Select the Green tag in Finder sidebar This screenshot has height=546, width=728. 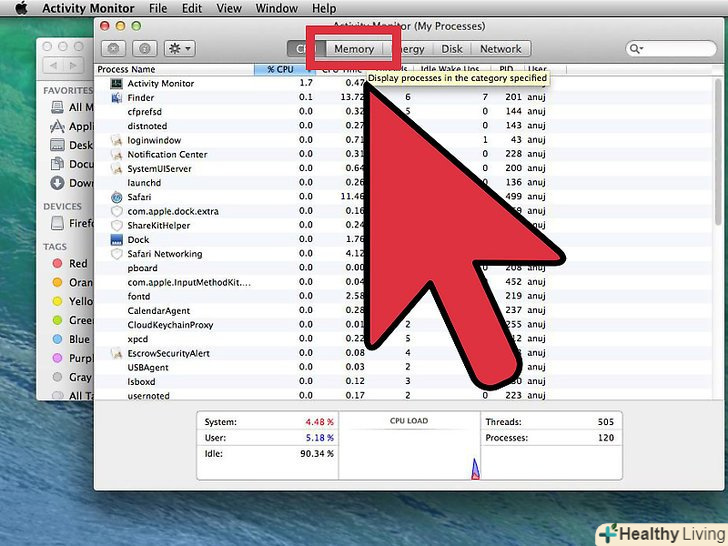72,320
